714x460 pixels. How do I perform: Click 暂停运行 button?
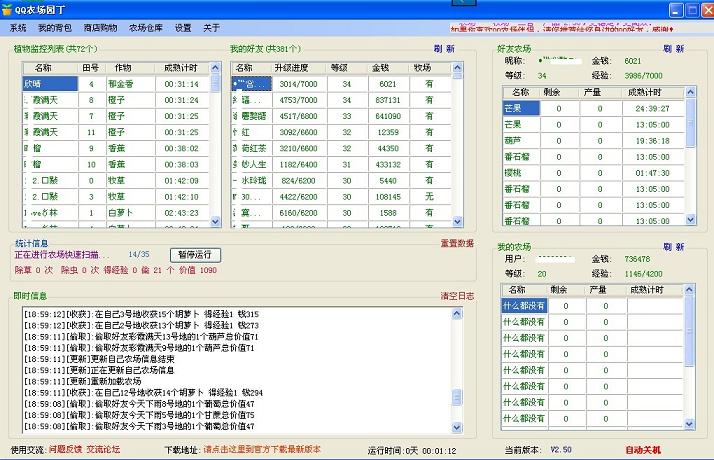(195, 255)
